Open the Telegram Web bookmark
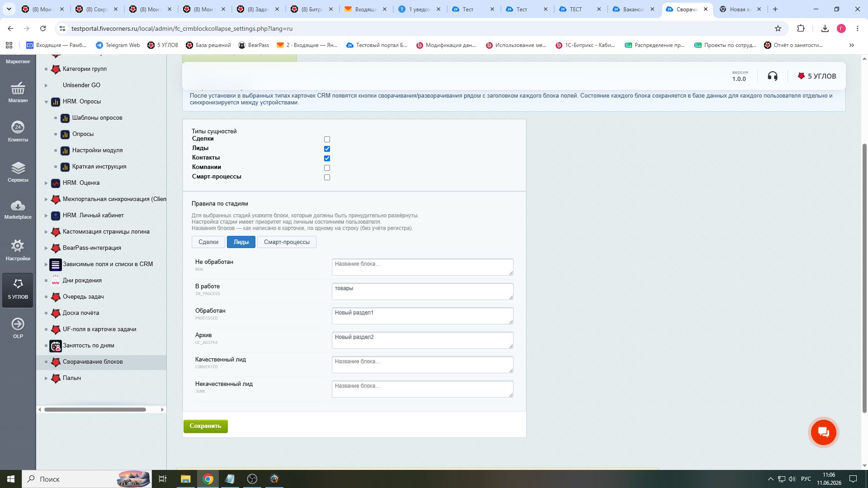The width and height of the screenshot is (868, 488). click(118, 45)
